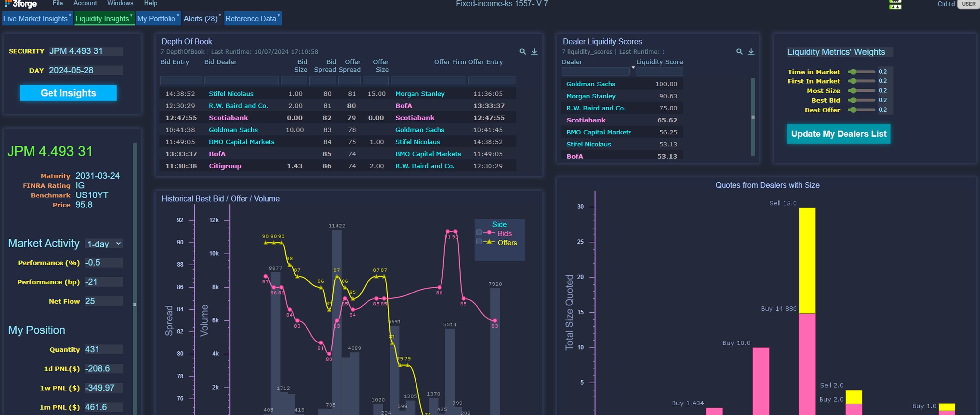Search the Depth Of Book table
This screenshot has height=415, width=980.
coord(523,51)
